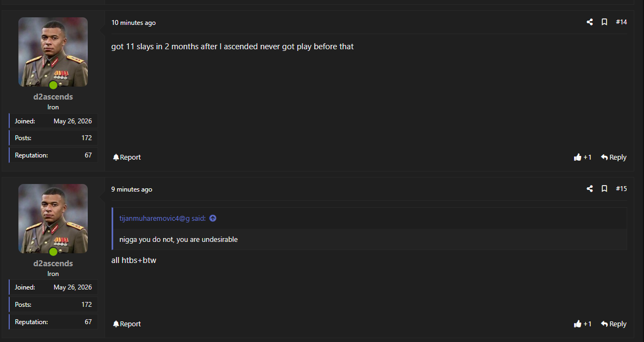644x342 pixels.
Task: Jump to quoted post via up-arrow icon
Action: [x=213, y=219]
